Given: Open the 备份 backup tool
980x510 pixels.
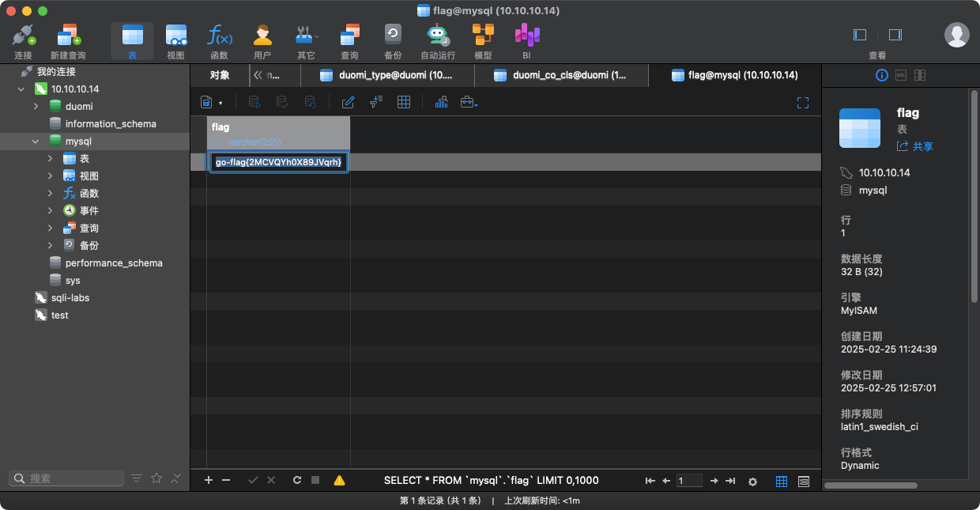Looking at the screenshot, I should pos(393,41).
